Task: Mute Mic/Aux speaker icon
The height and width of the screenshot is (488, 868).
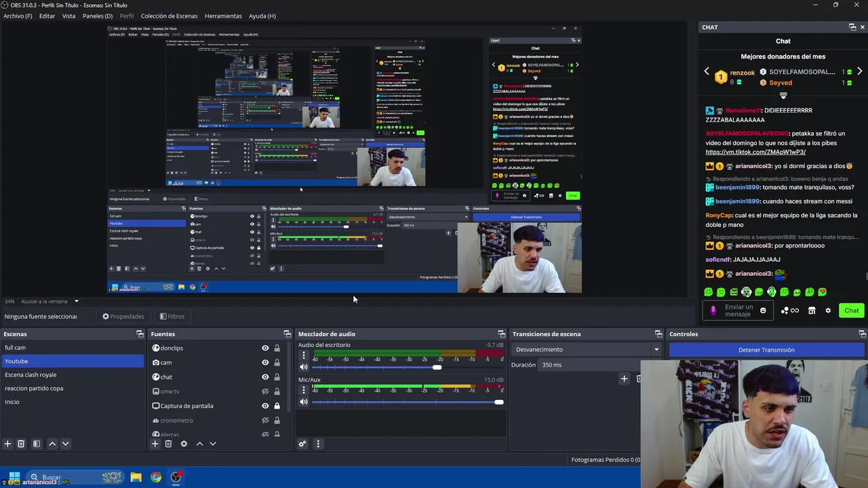Action: (x=304, y=402)
